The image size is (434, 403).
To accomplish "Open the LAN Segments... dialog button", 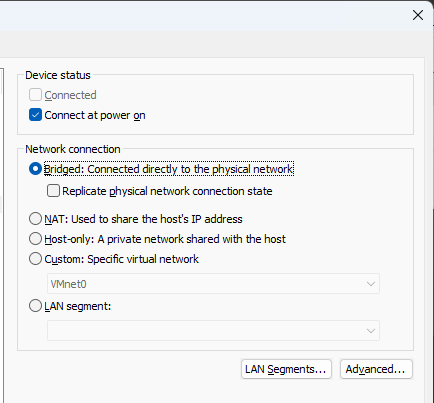I will click(286, 369).
